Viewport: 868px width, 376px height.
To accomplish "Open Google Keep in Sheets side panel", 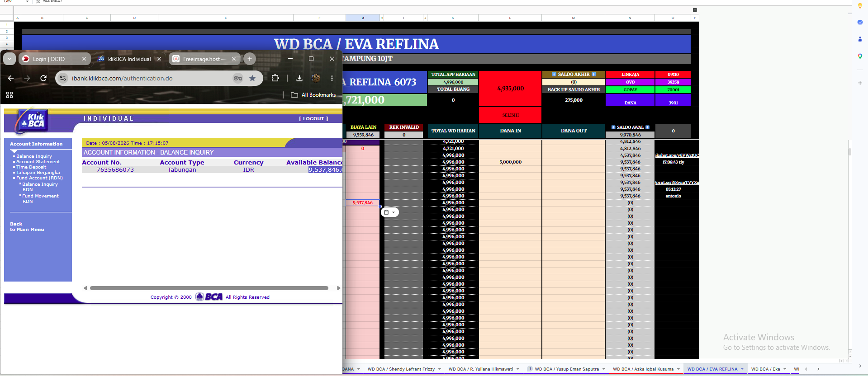I will click(x=860, y=6).
